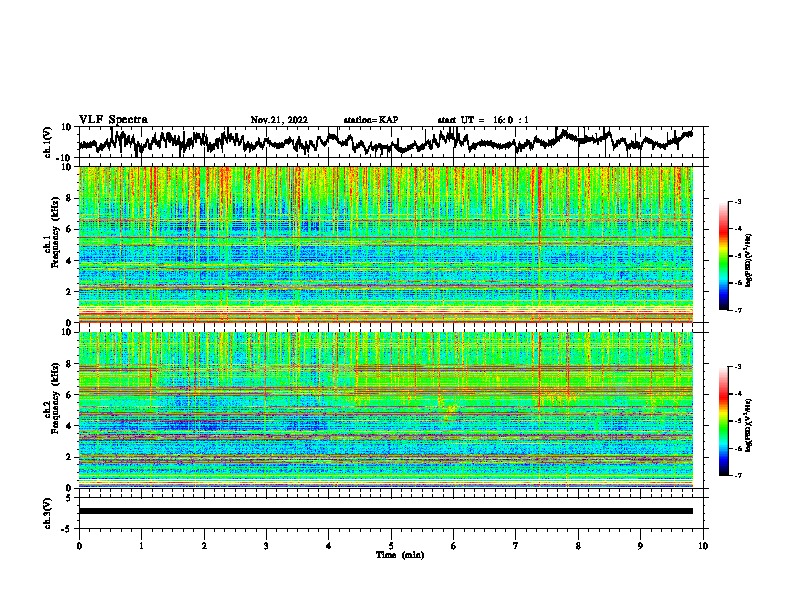Click the "ch.1(V)" waveform axis label
The height and width of the screenshot is (612, 792).
tap(47, 142)
